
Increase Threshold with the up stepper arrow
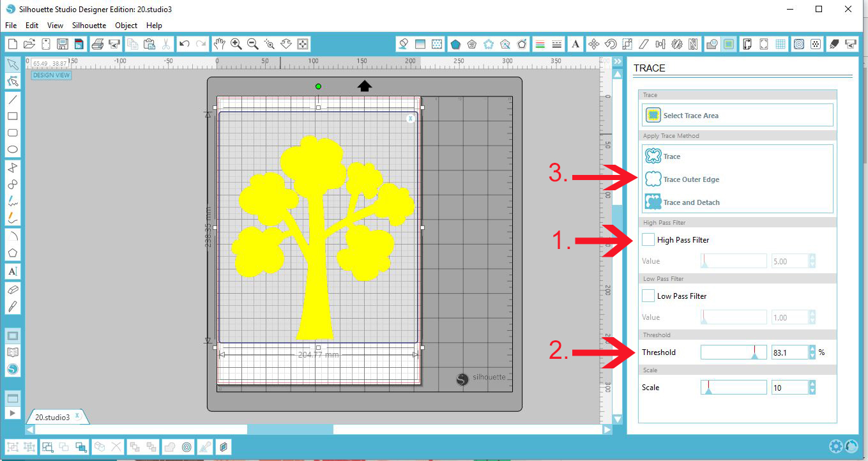812,349
